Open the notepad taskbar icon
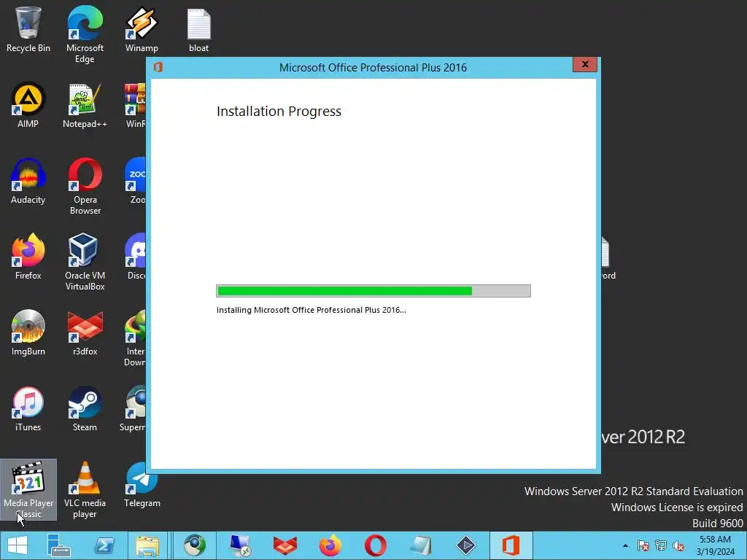Screen dimensions: 747x560 (x=421, y=545)
